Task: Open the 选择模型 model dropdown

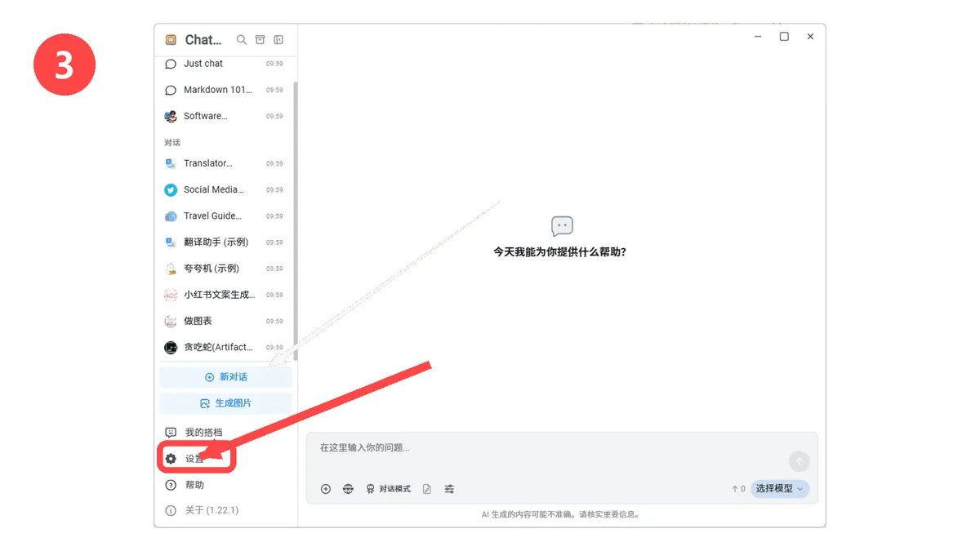Action: (x=780, y=489)
